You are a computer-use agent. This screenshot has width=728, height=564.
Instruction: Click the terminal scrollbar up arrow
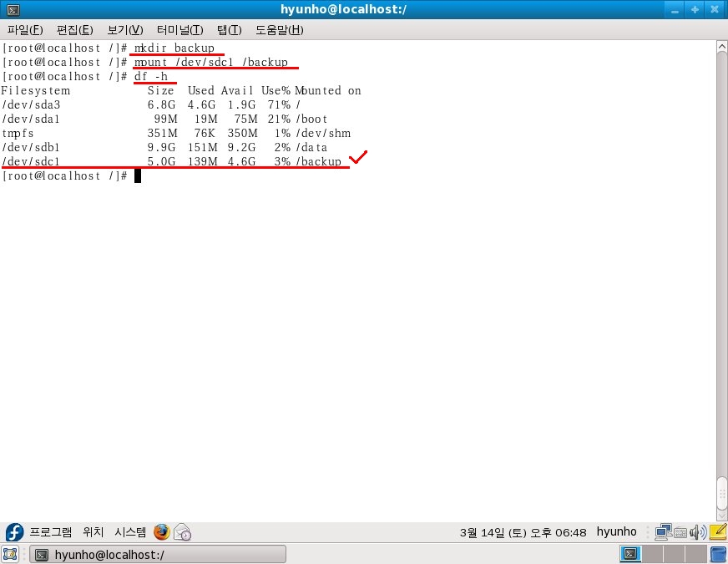point(722,47)
